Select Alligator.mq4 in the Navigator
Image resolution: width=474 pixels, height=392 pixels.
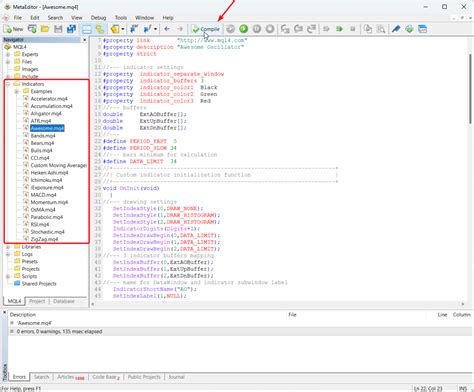46,113
